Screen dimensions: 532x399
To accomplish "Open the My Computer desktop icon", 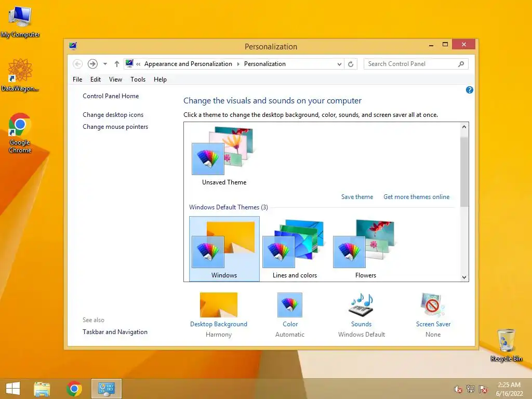I will (20, 21).
